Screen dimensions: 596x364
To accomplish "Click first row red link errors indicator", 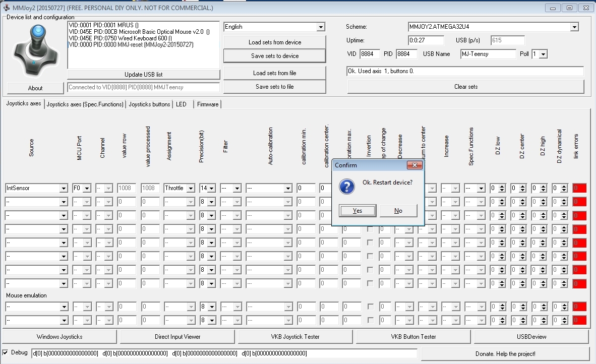I will point(580,188).
